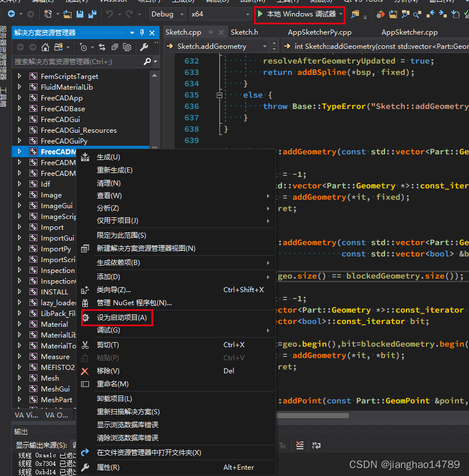Toggle auto-hide pin on Solution Explorer
Screen dimensions: 469x476
[142, 32]
